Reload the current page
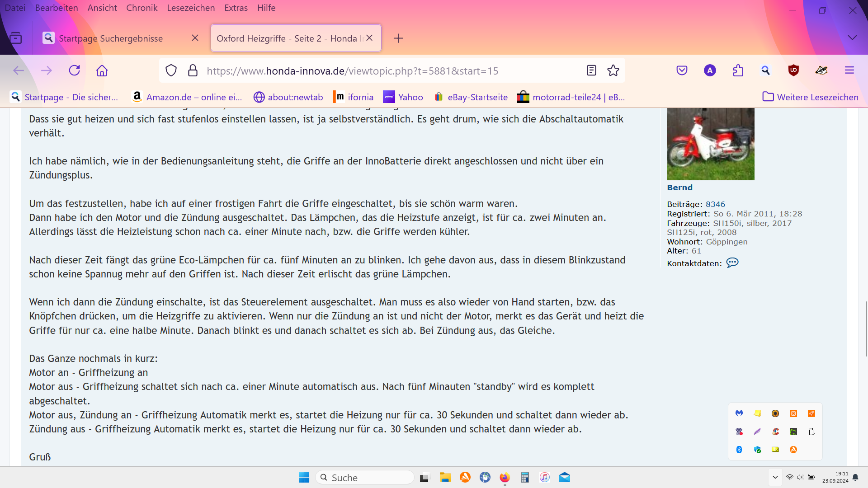The height and width of the screenshot is (488, 868). (74, 70)
